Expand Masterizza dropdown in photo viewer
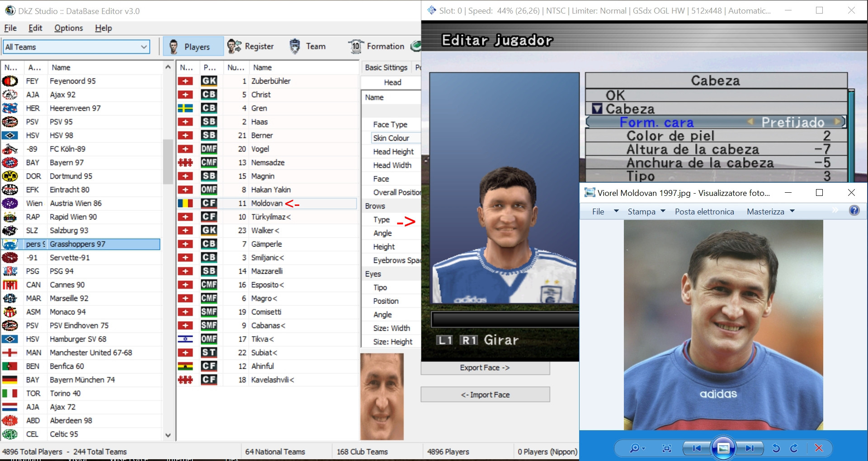868x461 pixels. [x=792, y=211]
